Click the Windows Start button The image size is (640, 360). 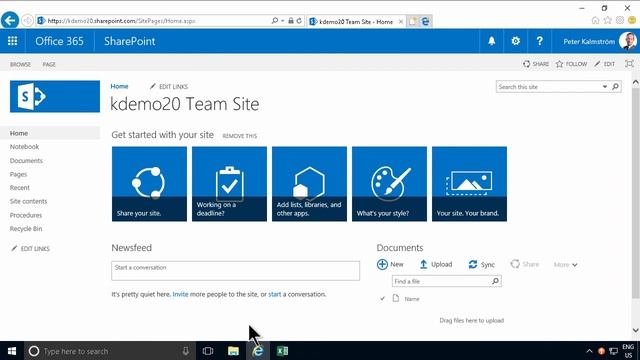click(x=12, y=351)
